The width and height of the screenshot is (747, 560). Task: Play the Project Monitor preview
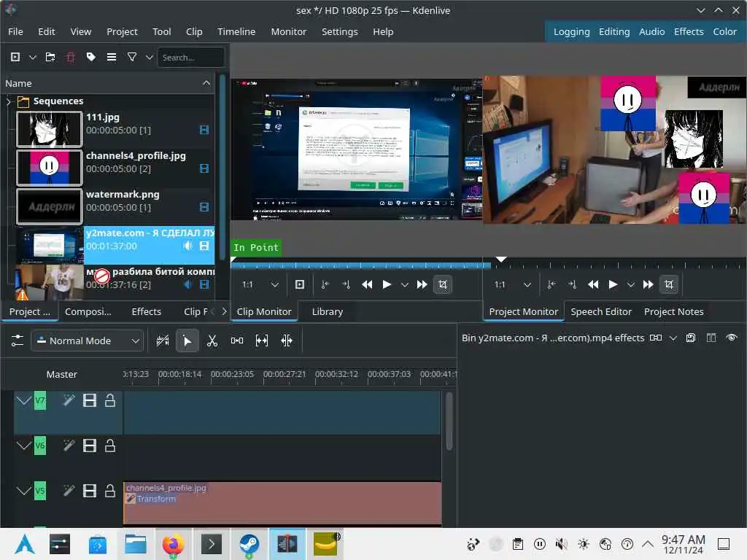pos(613,284)
